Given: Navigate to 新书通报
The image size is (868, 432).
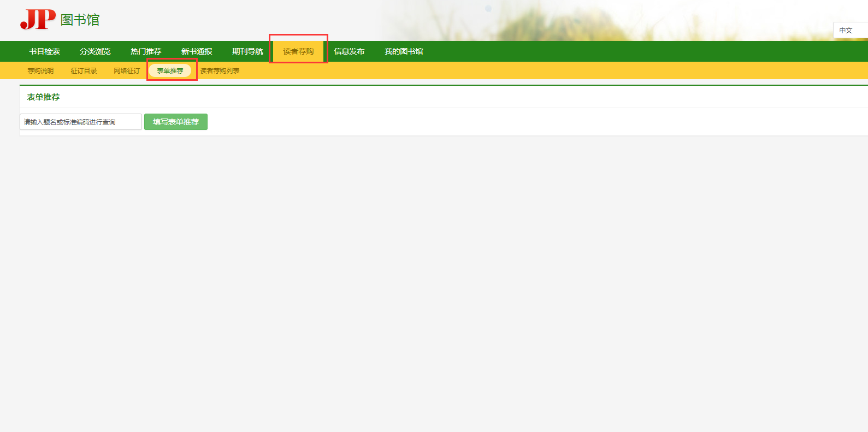Looking at the screenshot, I should click(x=197, y=51).
